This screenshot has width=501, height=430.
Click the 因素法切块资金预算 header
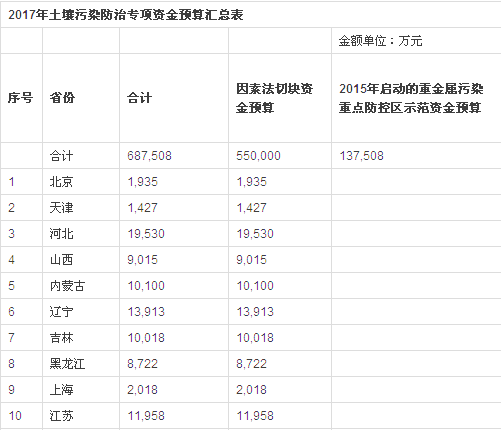click(x=274, y=98)
